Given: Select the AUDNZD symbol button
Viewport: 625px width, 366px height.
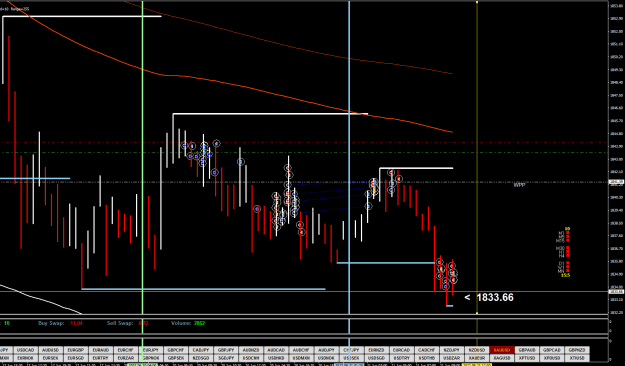Looking at the screenshot, I should 251,350.
